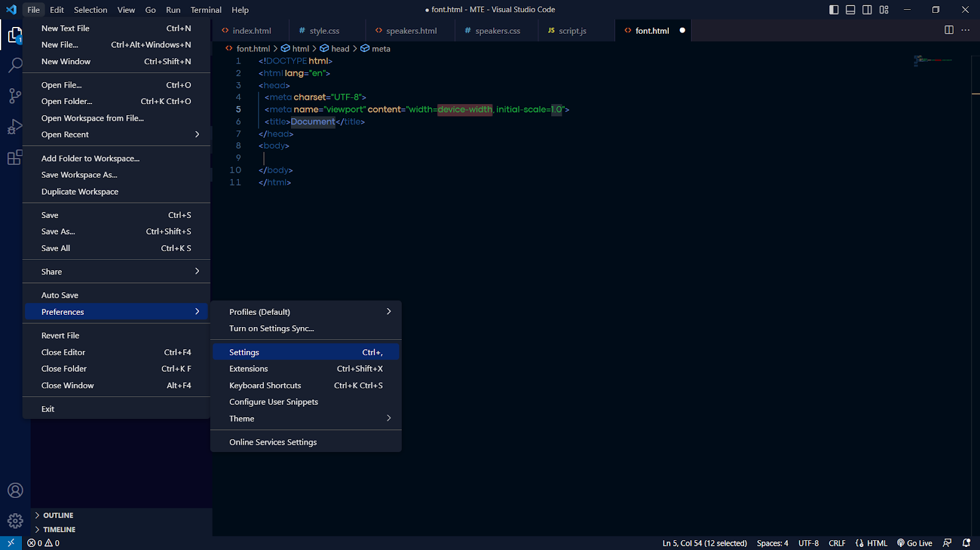This screenshot has width=980, height=550.
Task: Choose Close Editor menu entry
Action: click(117, 352)
